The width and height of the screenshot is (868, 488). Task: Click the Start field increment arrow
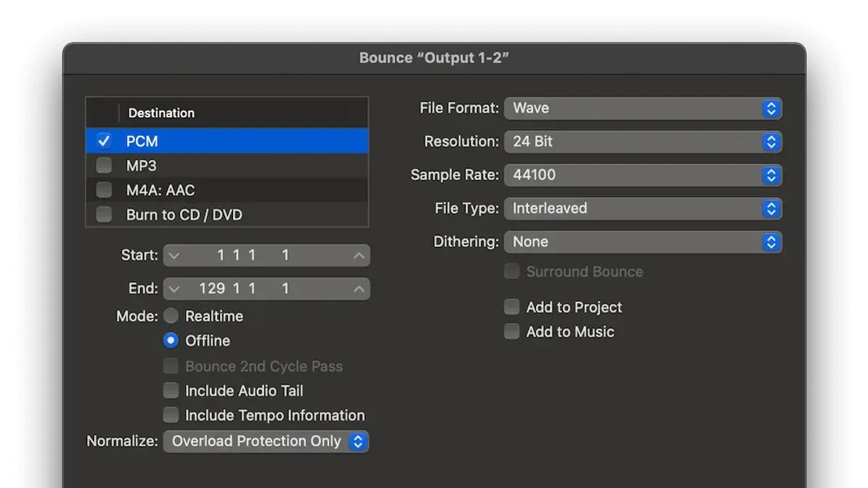pyautogui.click(x=359, y=255)
